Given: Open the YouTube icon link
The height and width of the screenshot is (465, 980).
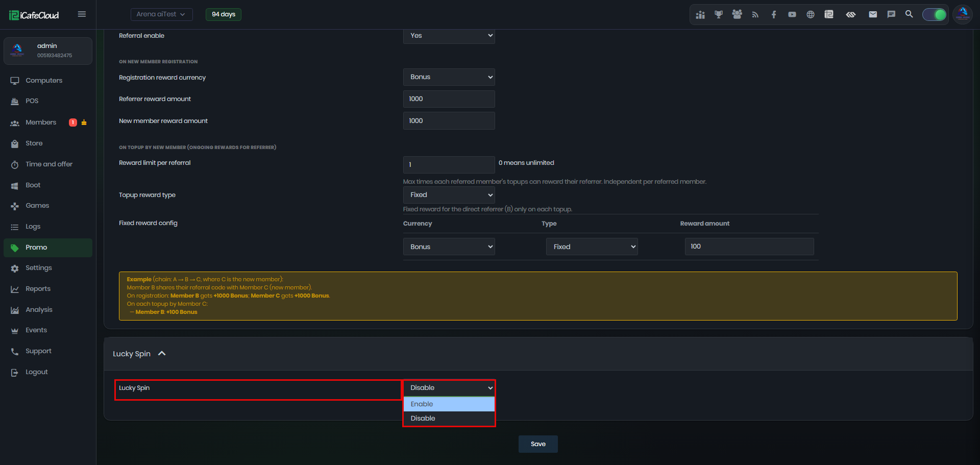Looking at the screenshot, I should pyautogui.click(x=792, y=15).
